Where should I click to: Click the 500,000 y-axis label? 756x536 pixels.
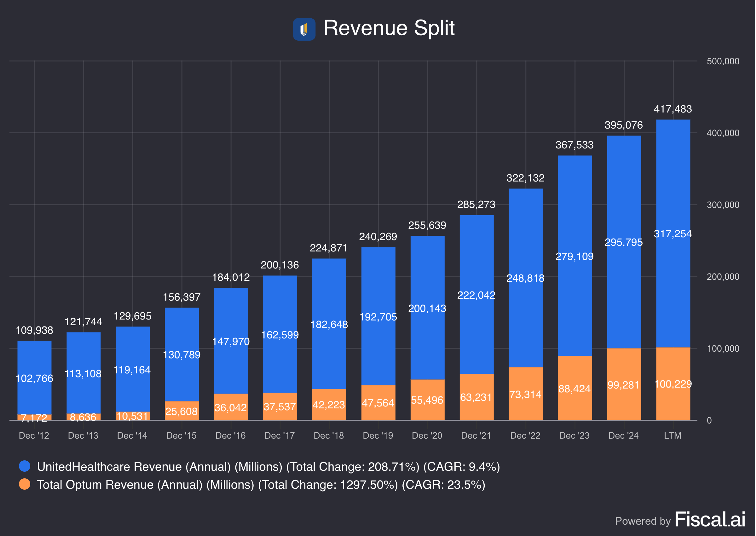[x=723, y=61]
